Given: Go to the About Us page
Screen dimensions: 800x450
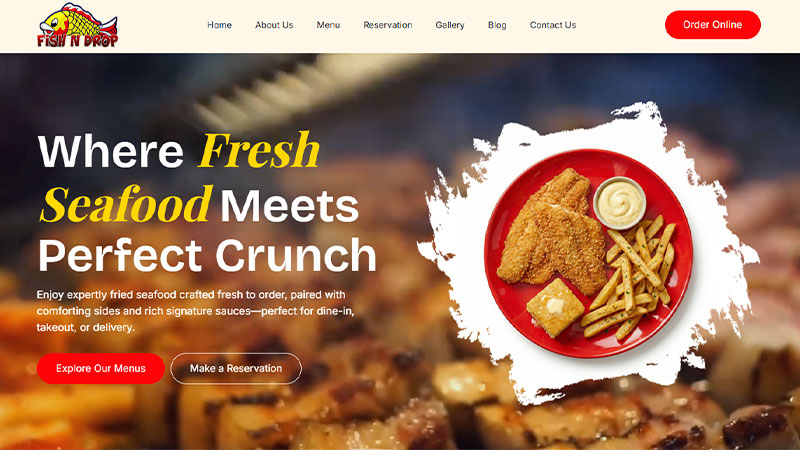Looking at the screenshot, I should tap(274, 25).
